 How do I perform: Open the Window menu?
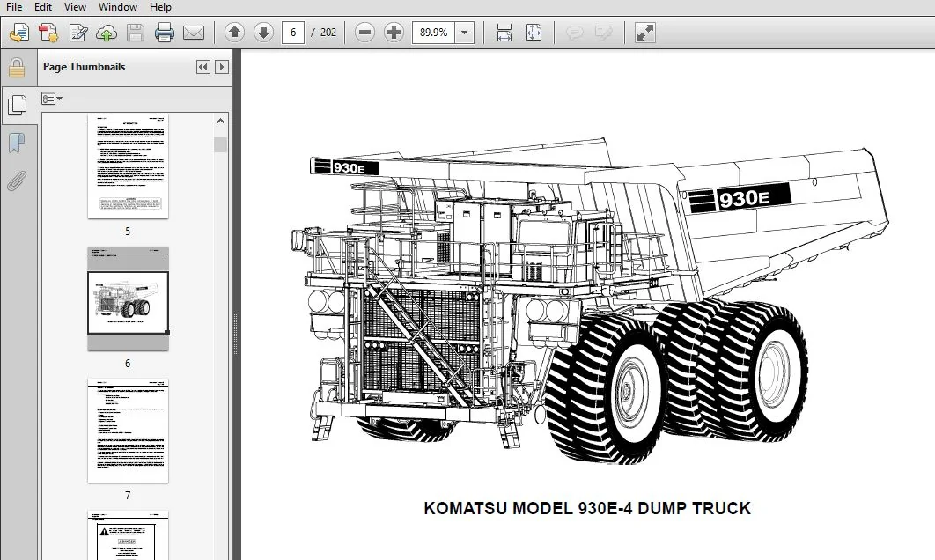tap(117, 7)
